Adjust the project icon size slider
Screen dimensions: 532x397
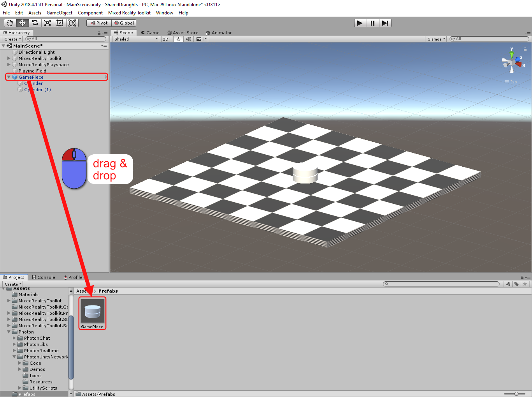pos(516,394)
